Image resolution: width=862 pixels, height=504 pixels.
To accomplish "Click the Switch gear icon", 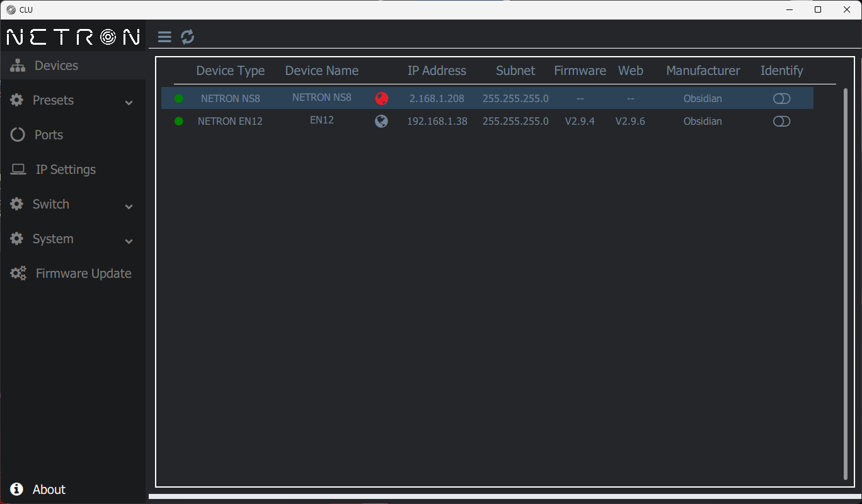I will (17, 204).
